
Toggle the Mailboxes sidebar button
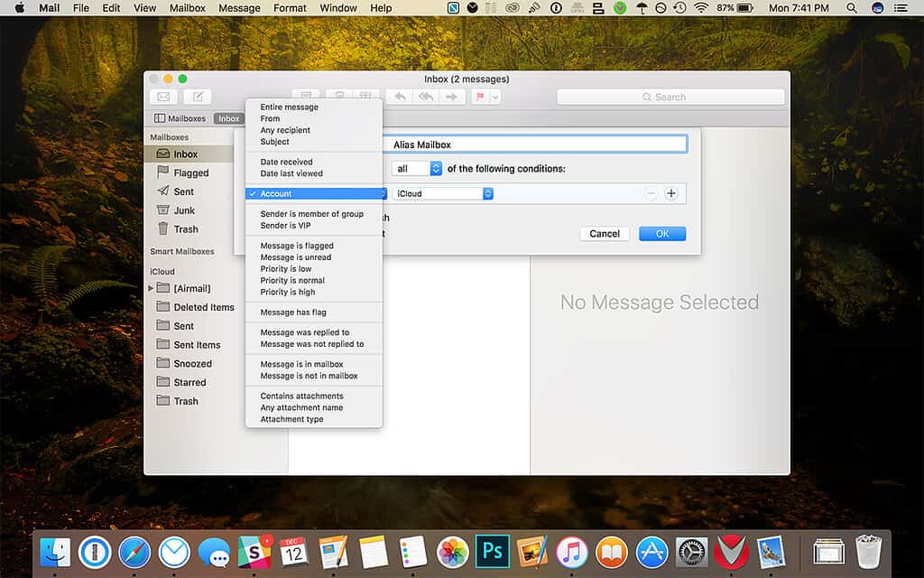coord(180,118)
